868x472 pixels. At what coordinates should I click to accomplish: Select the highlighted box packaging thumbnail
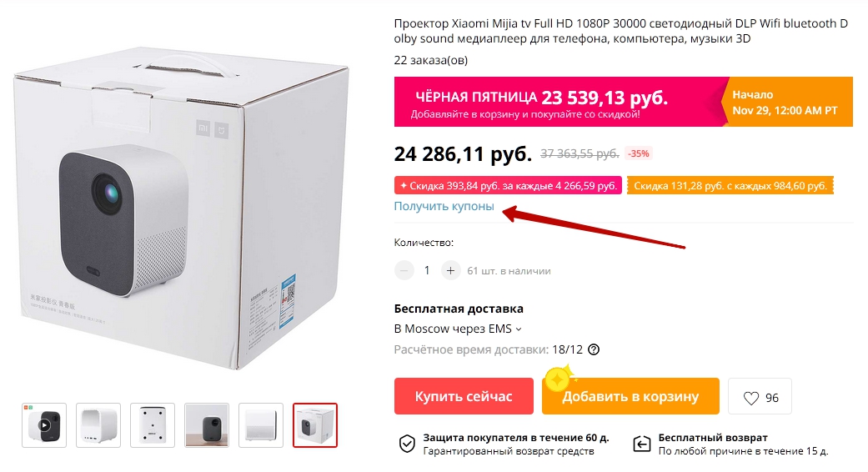pyautogui.click(x=315, y=425)
